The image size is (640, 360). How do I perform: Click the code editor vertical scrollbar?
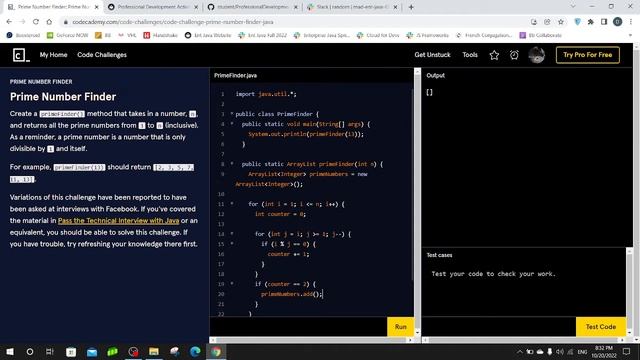(x=417, y=202)
